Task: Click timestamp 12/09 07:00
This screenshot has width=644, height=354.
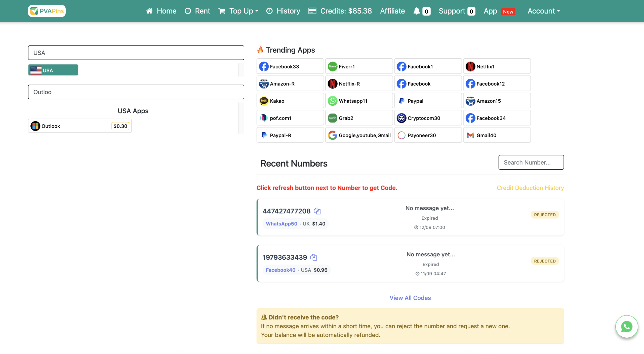Action: click(430, 227)
